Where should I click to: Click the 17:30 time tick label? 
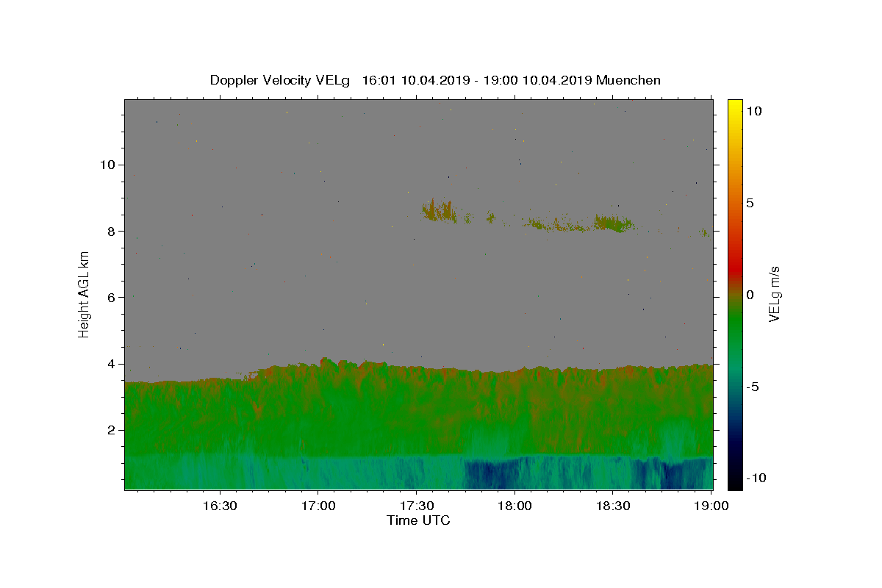416,506
